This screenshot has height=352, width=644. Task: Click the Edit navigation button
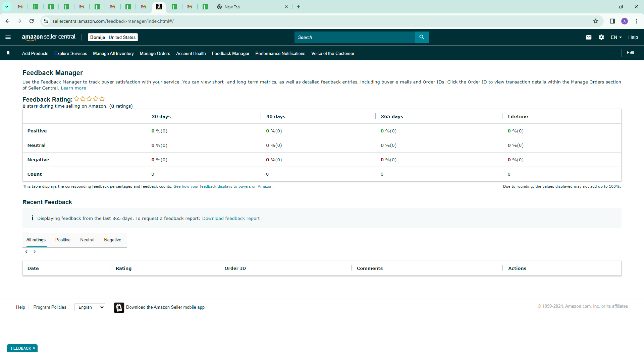click(630, 53)
